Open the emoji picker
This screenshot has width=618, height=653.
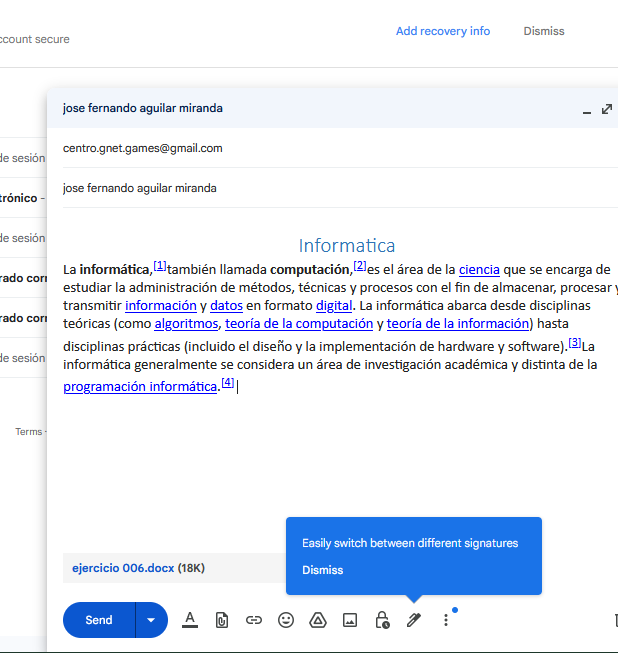point(286,620)
